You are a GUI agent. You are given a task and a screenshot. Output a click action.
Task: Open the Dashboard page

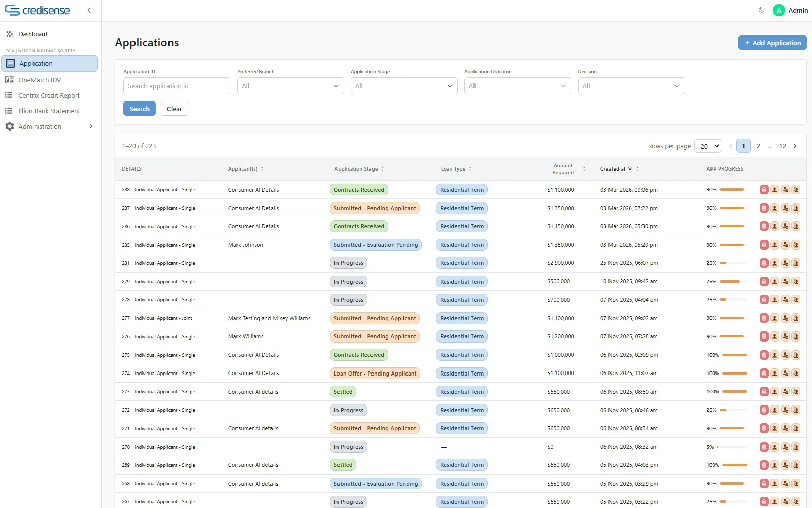33,34
